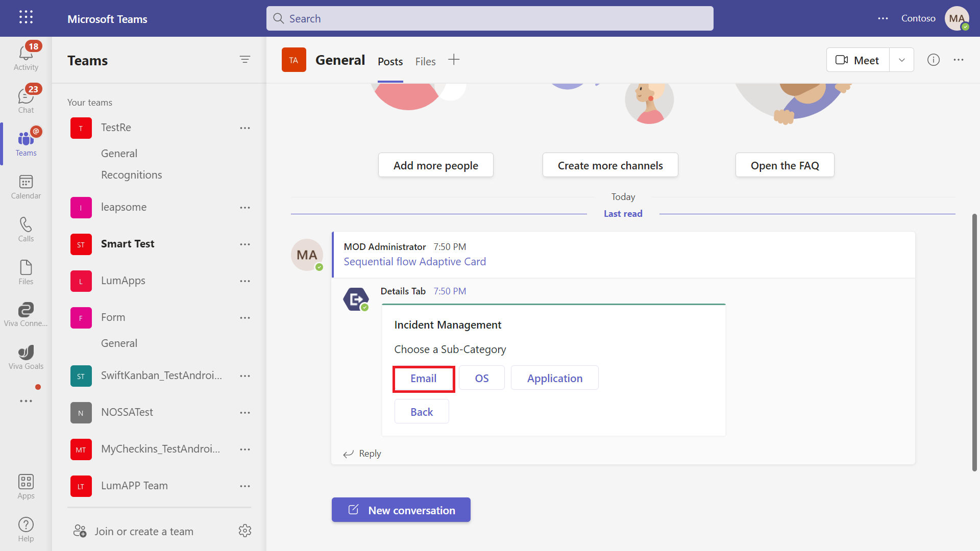Open the Calendar app
980x551 pixels.
(26, 187)
